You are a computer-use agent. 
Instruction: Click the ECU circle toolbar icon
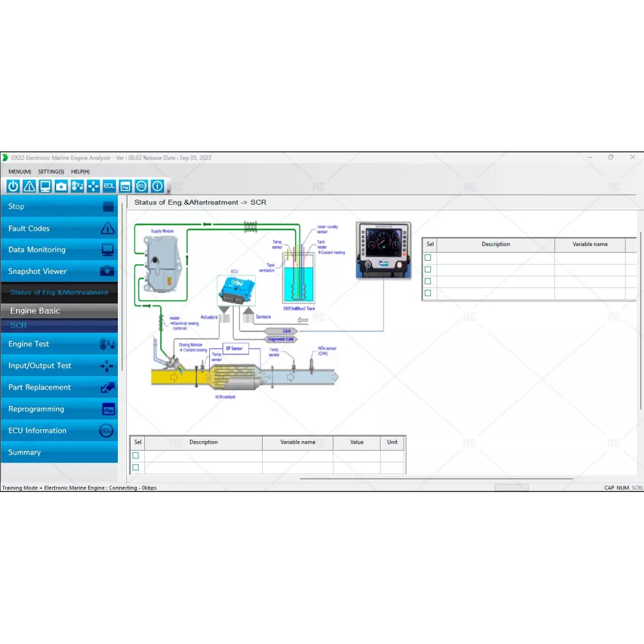141,186
